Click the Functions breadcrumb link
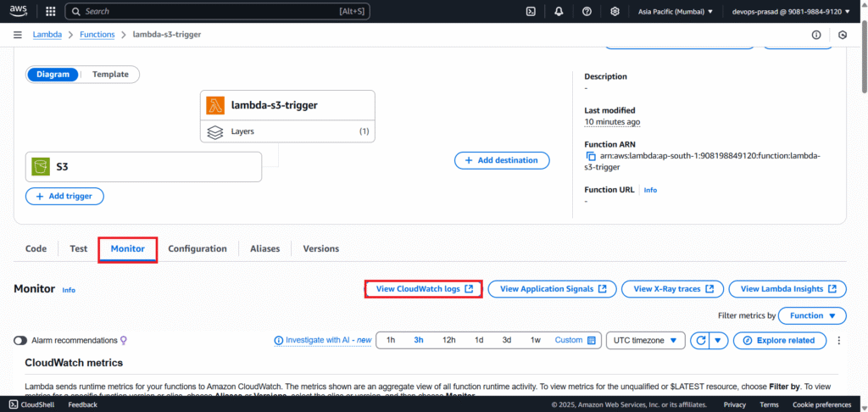 (97, 34)
